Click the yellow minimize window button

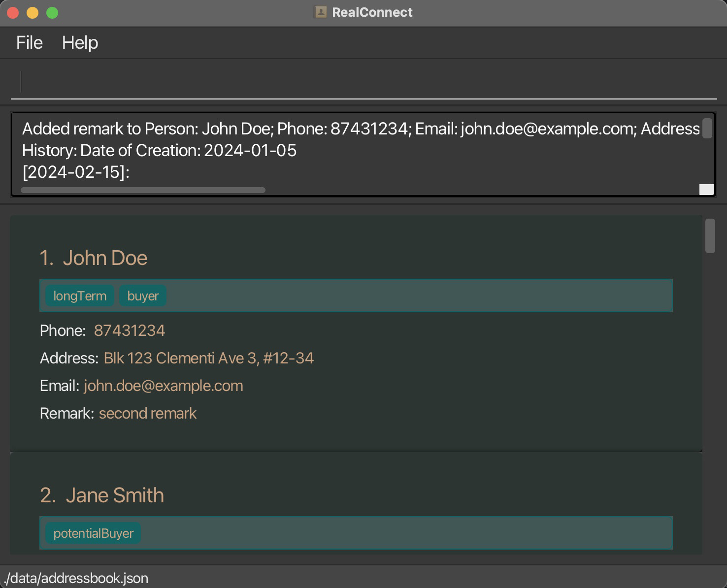[x=33, y=13]
